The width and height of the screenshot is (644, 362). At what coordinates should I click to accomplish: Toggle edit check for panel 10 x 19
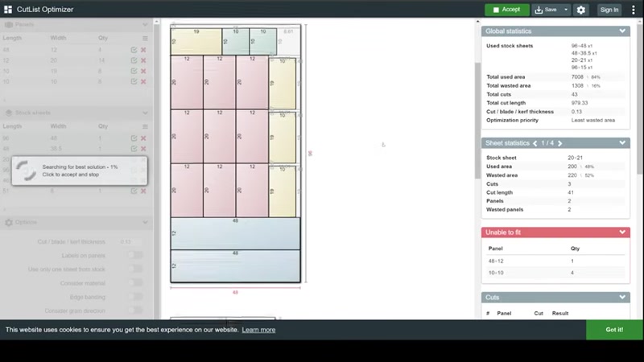point(134,71)
